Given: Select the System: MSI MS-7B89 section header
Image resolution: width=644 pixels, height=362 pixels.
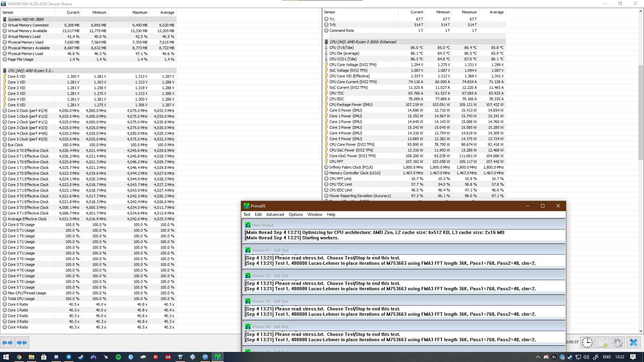Looking at the screenshot, I should [x=89, y=19].
